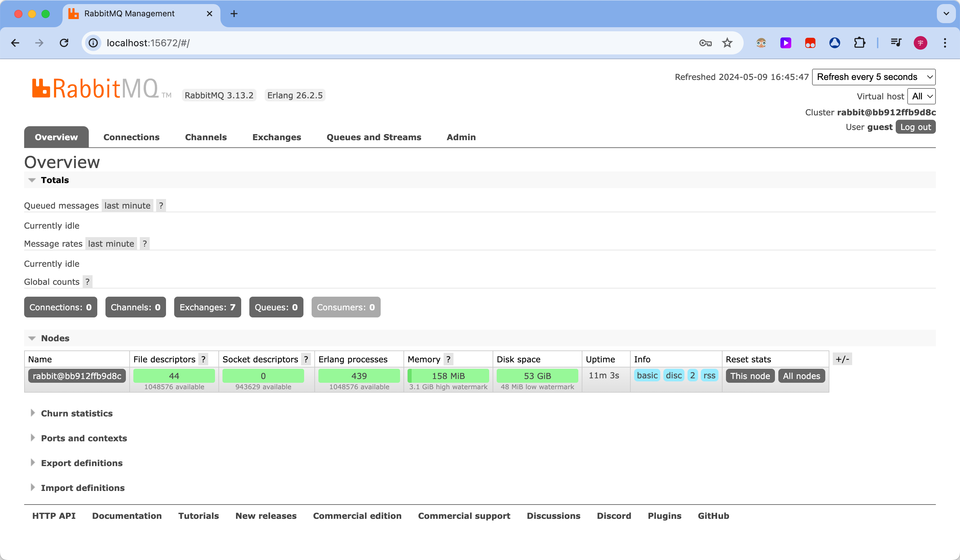Image resolution: width=960 pixels, height=560 pixels.
Task: Click the '2' tag on node info
Action: pos(692,375)
